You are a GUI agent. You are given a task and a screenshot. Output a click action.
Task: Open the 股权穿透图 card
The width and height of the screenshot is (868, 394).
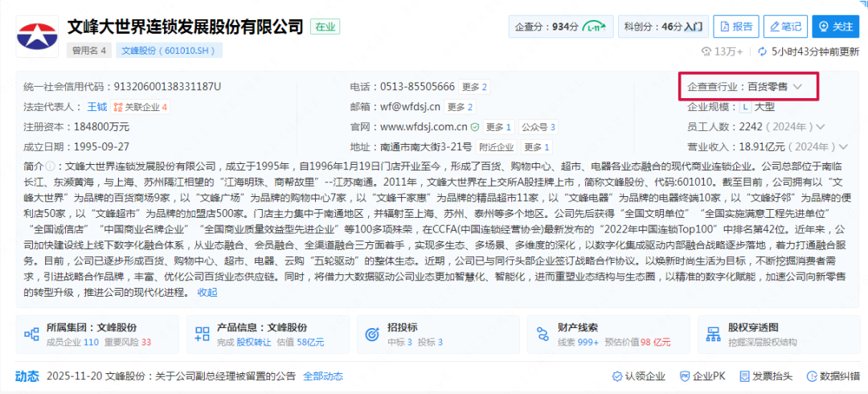[x=779, y=334]
